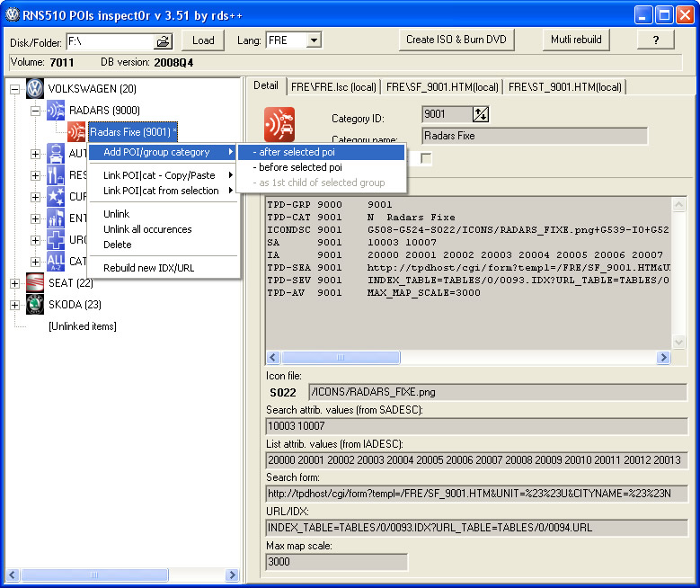Click the blue RADARS group icon
Viewport: 700px width, 588px height.
tap(56, 111)
